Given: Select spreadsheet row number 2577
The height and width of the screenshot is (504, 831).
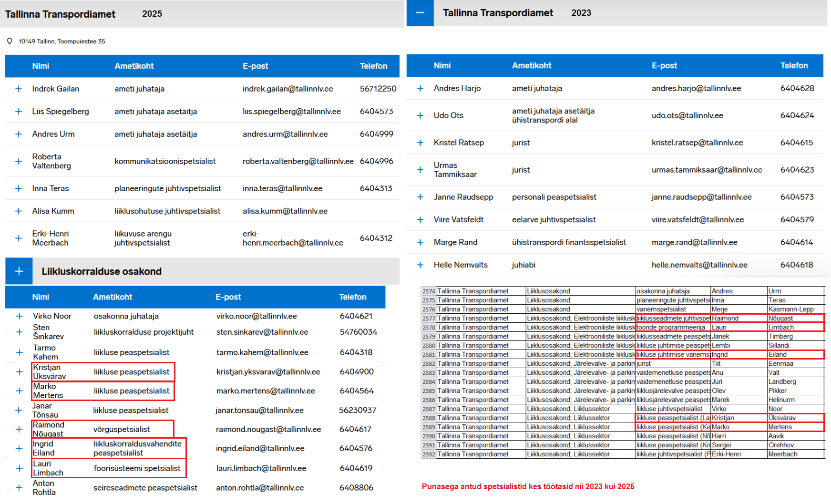Looking at the screenshot, I should pyautogui.click(x=429, y=319).
